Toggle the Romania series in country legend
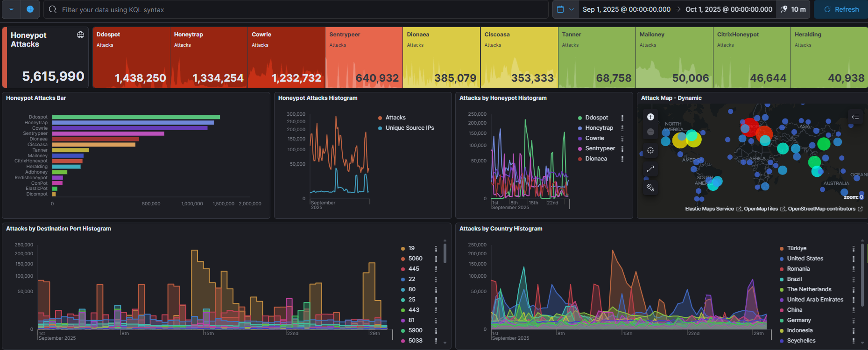 click(x=798, y=269)
